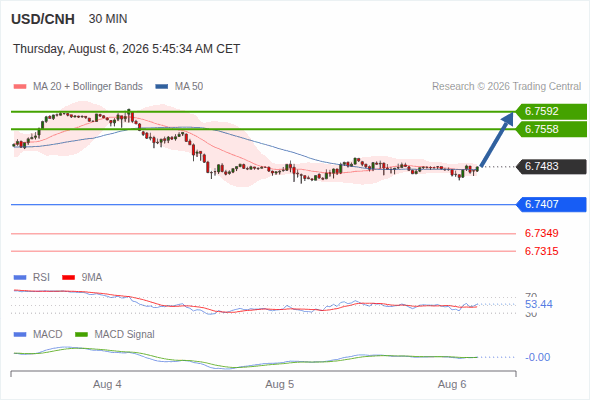Viewport: 590px width, 400px height.
Task: Select the RSI legend marker
Action: [x=20, y=278]
